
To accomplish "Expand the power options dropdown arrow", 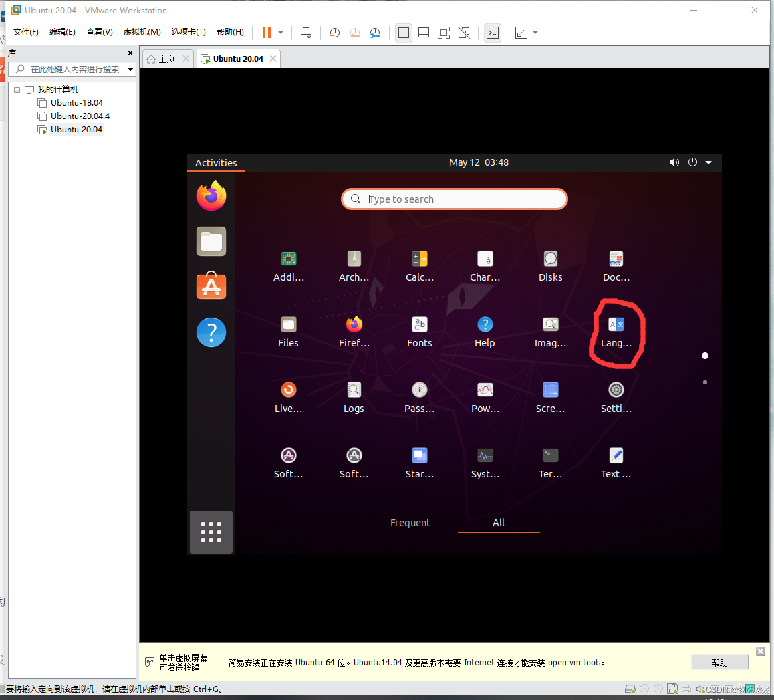I will (281, 33).
